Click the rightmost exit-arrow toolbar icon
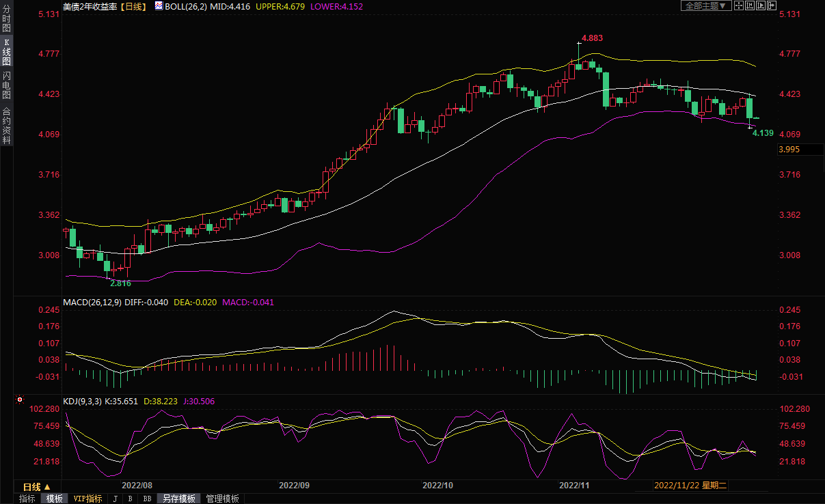825x504 pixels. coord(772,5)
